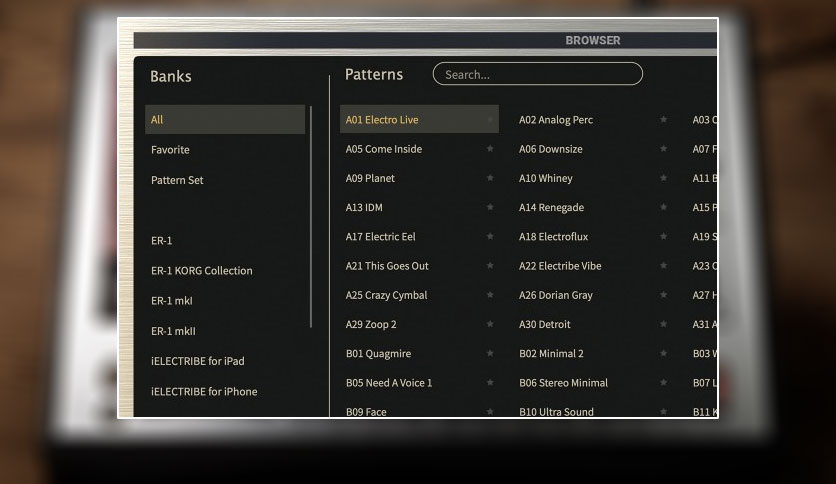This screenshot has height=484, width=836.
Task: Load pattern A29 Zoop 2
Action: tap(371, 324)
